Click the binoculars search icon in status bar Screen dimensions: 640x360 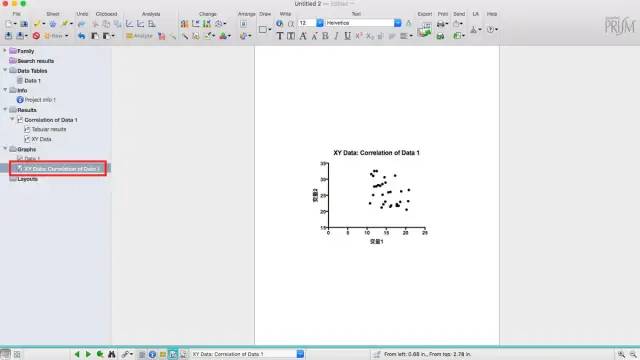[111, 354]
